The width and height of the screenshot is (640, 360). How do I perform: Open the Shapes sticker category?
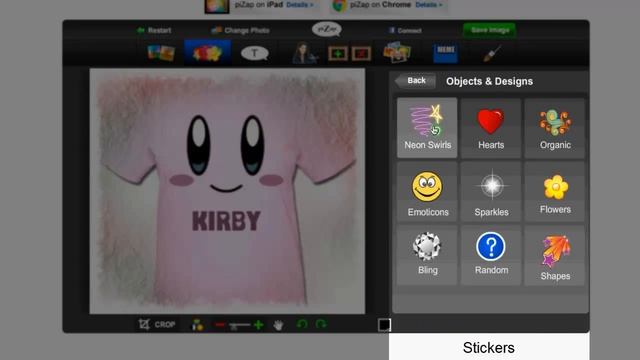pyautogui.click(x=555, y=256)
